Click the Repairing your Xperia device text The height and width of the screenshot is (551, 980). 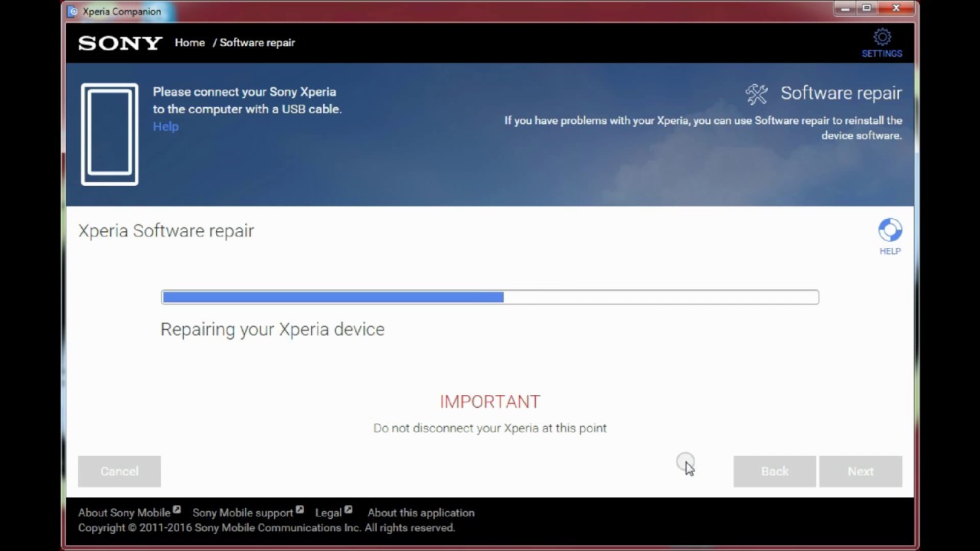[x=273, y=329]
